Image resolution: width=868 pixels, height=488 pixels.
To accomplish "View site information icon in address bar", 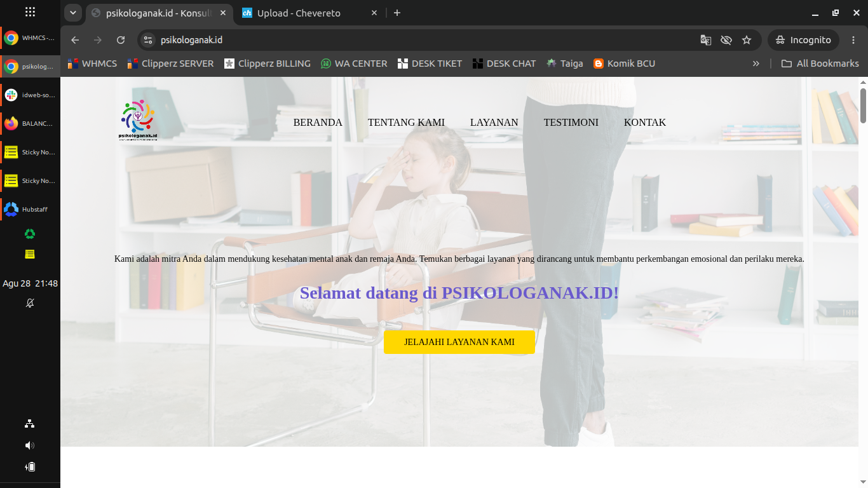I will point(147,40).
